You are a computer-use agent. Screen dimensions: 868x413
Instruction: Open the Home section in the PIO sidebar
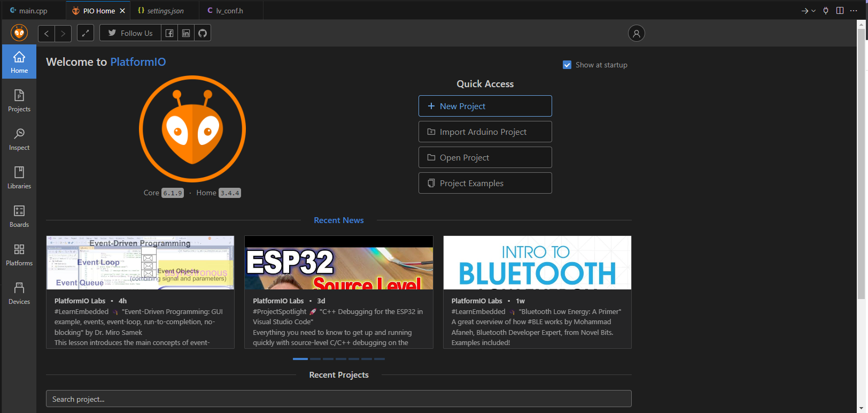(x=19, y=62)
